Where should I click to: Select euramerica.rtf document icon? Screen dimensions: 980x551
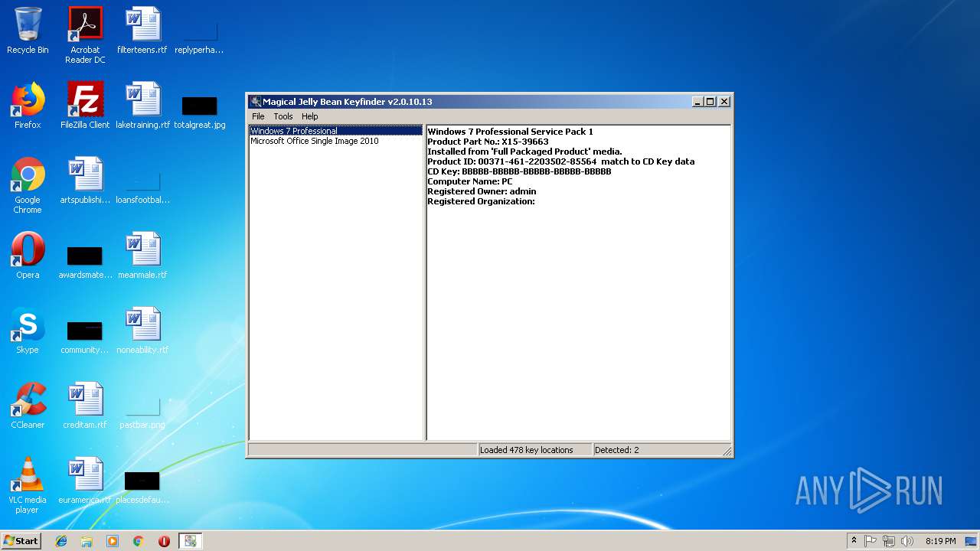pos(85,481)
